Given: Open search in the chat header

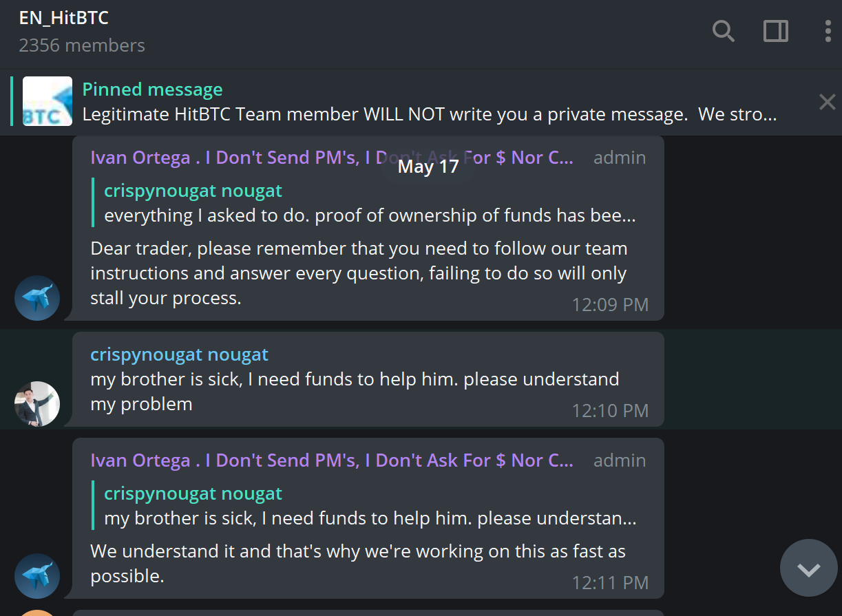Looking at the screenshot, I should coord(723,31).
